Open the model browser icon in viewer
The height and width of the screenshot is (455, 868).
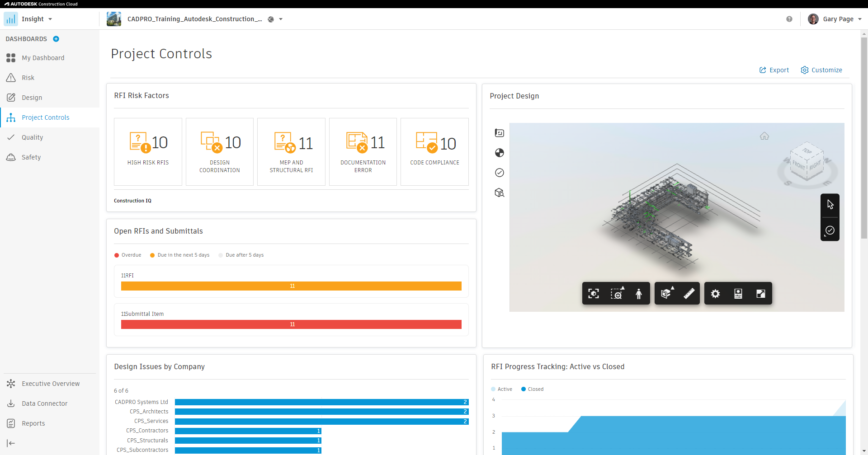pos(500,133)
